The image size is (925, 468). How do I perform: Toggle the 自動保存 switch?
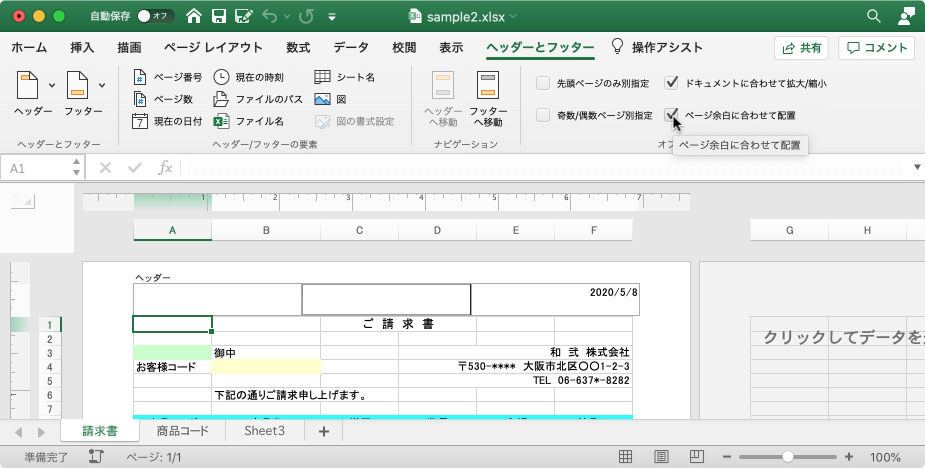[x=155, y=16]
